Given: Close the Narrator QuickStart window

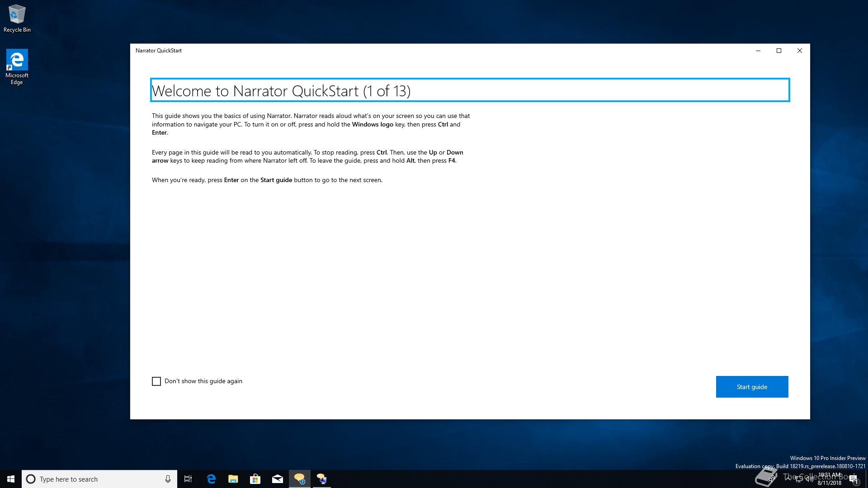Looking at the screenshot, I should tap(800, 51).
